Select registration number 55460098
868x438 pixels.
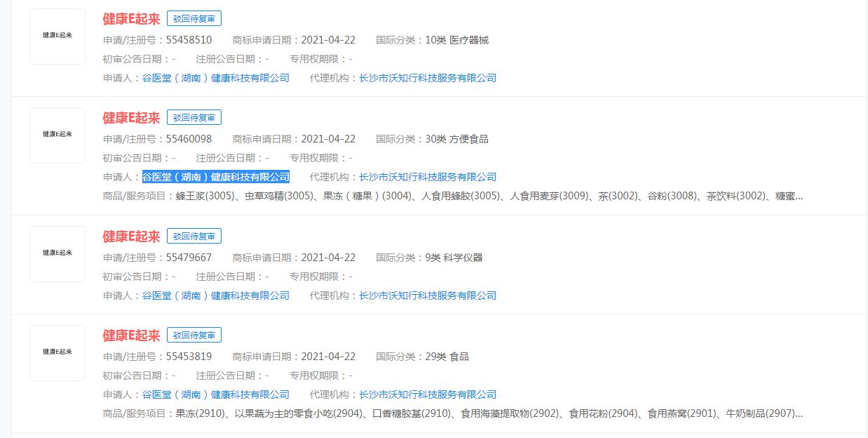[x=189, y=139]
